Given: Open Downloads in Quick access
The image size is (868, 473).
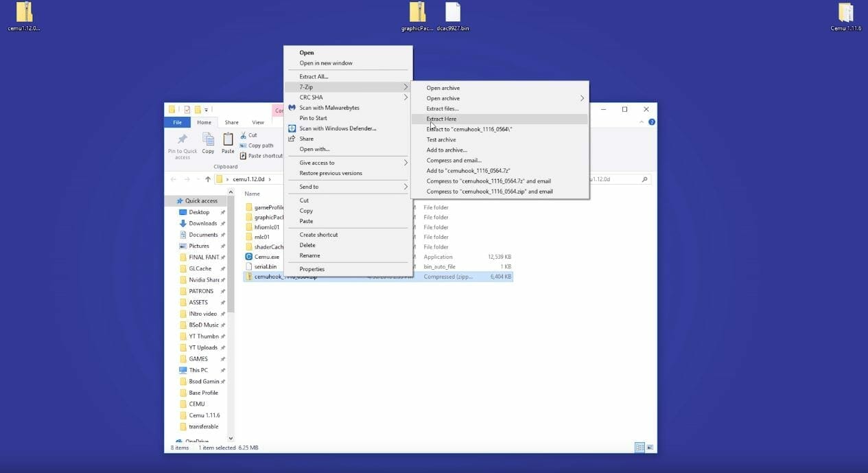Looking at the screenshot, I should (202, 223).
